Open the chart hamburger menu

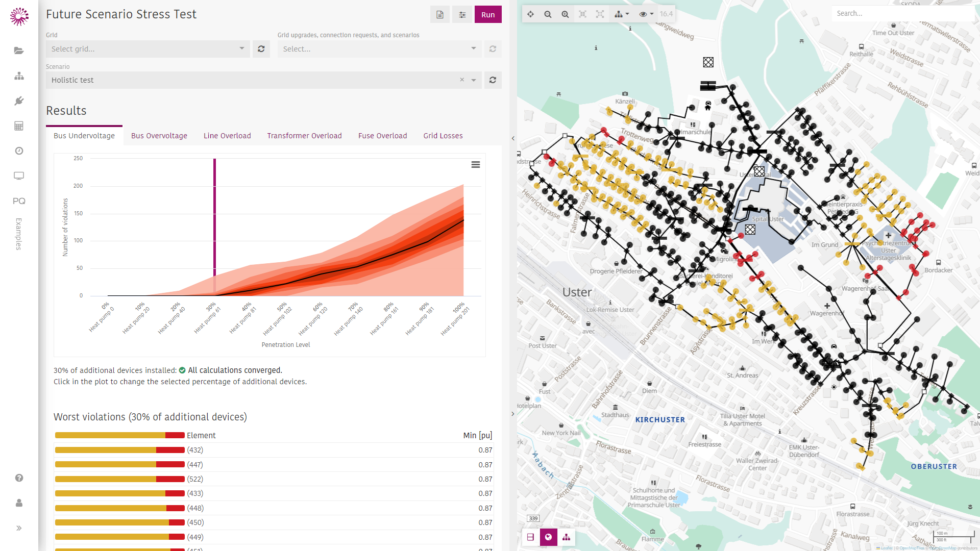476,164
